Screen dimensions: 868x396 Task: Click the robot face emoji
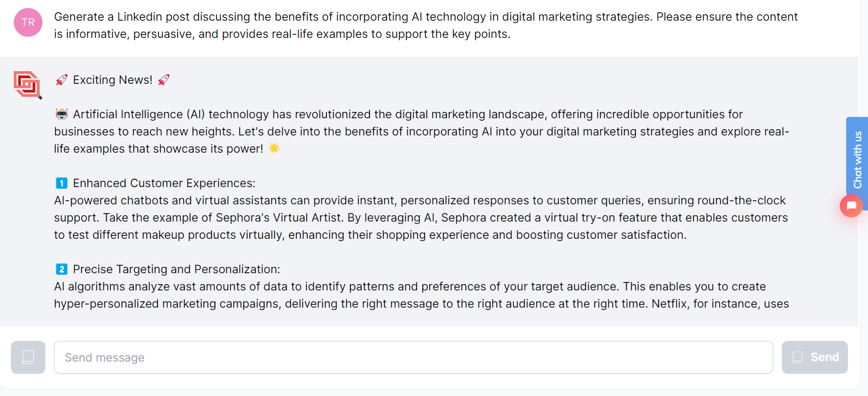61,114
